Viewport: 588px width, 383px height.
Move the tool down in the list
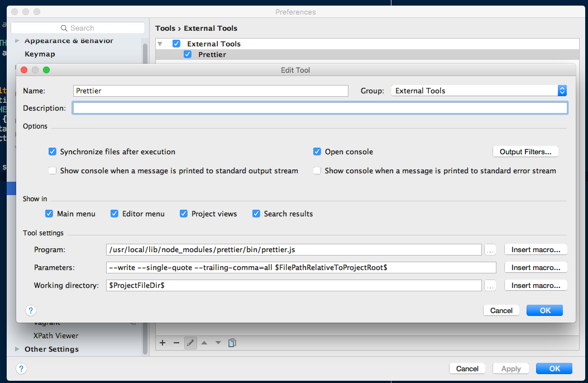[x=218, y=343]
